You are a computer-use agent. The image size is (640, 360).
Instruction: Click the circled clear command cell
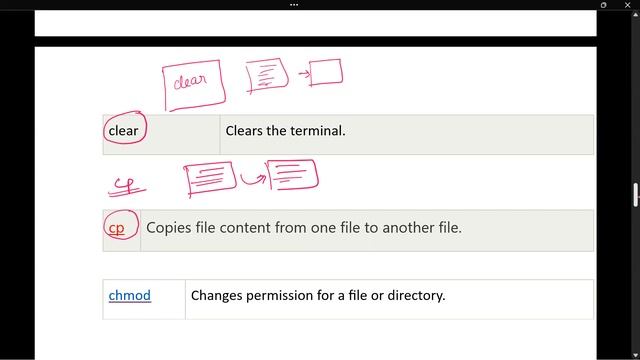click(124, 131)
